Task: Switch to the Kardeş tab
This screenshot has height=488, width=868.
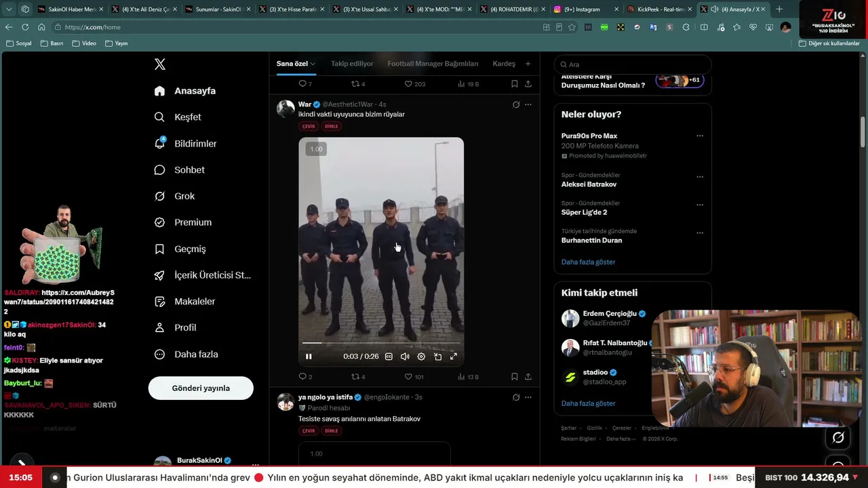Action: [x=504, y=64]
